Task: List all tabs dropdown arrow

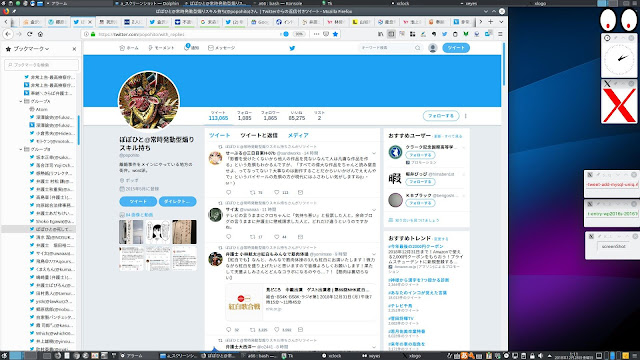Action: 501,22
